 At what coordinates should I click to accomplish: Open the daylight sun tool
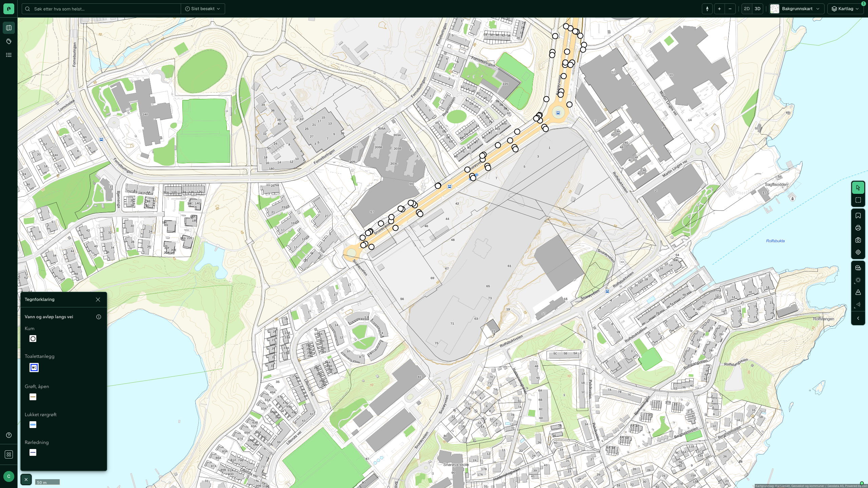(858, 280)
